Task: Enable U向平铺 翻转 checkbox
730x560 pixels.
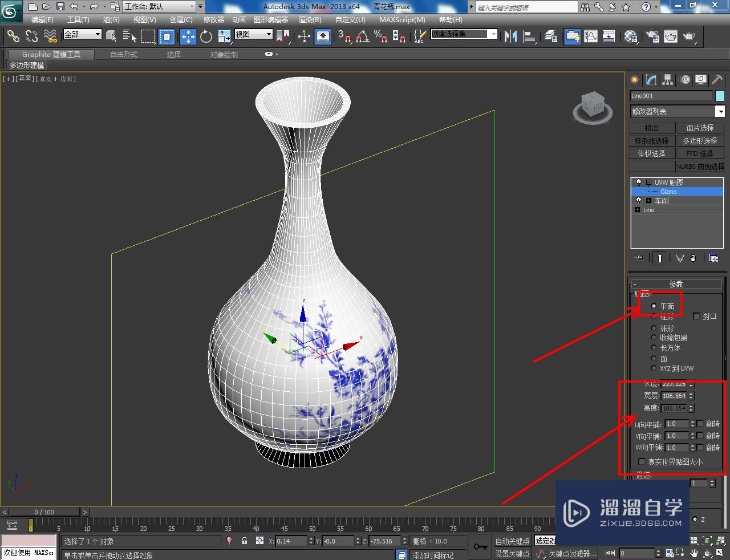Action: (700, 424)
